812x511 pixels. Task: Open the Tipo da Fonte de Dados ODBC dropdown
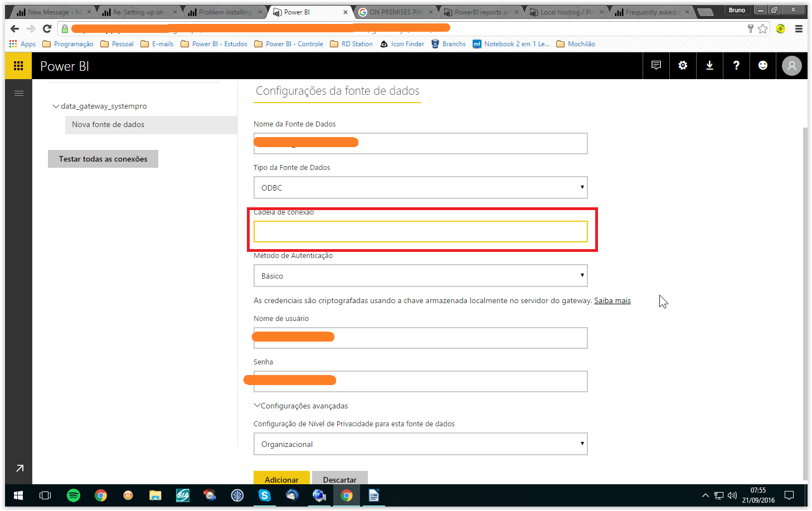581,187
